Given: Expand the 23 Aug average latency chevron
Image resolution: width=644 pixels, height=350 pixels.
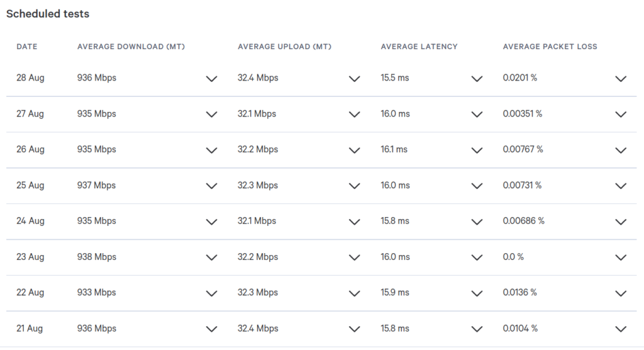Looking at the screenshot, I should tap(477, 258).
